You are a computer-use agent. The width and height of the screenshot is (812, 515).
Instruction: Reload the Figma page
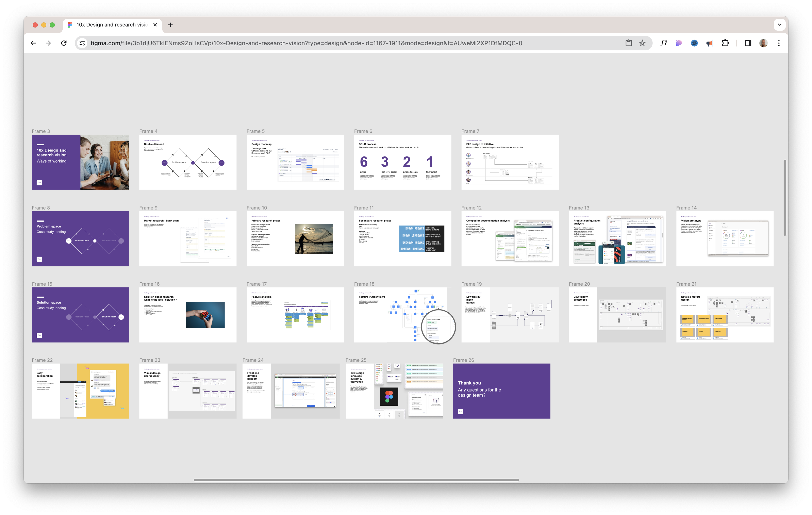[64, 43]
